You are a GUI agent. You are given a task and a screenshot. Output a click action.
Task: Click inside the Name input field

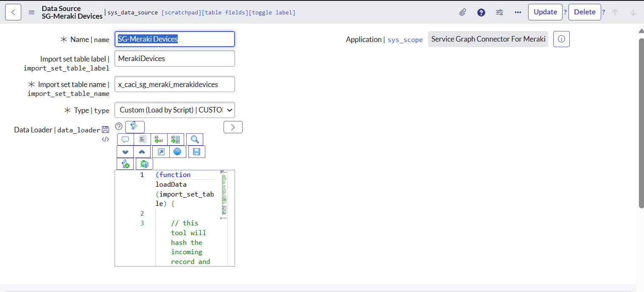(174, 39)
